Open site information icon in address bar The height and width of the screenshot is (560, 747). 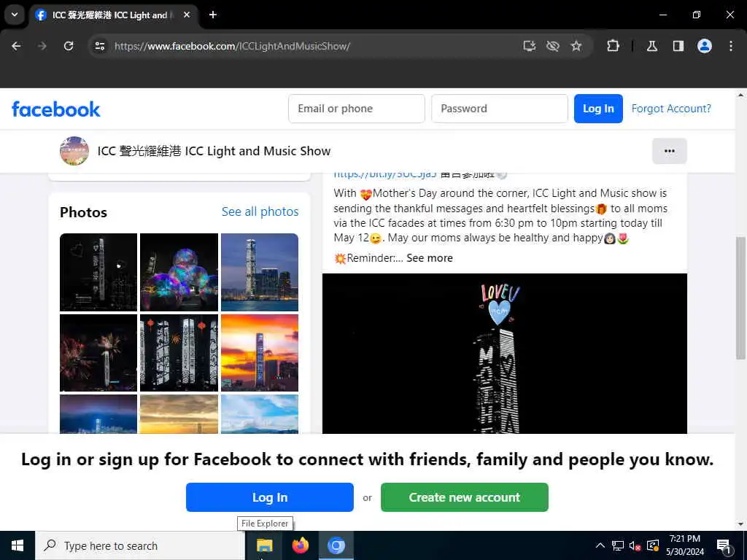pos(100,46)
